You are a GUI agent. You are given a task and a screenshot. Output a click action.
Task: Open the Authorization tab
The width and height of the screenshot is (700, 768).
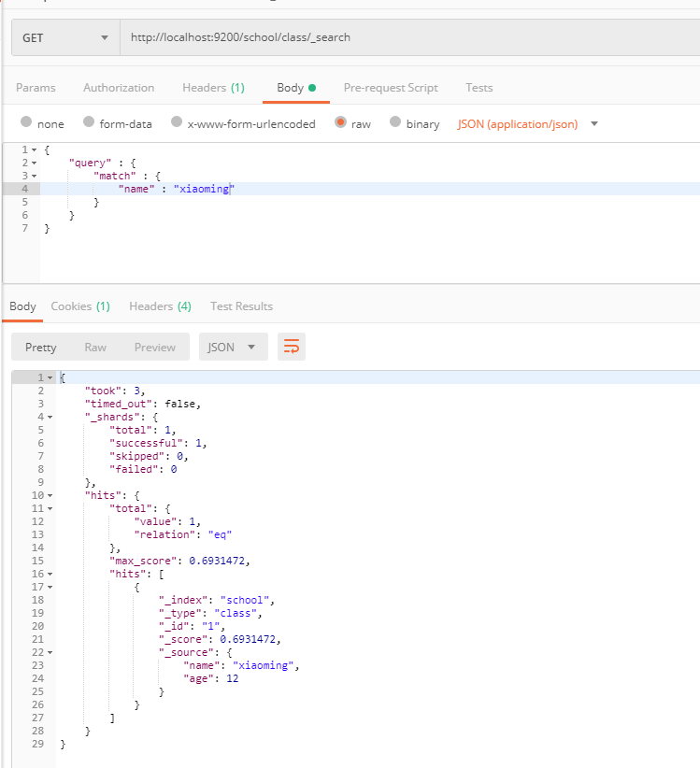[119, 88]
